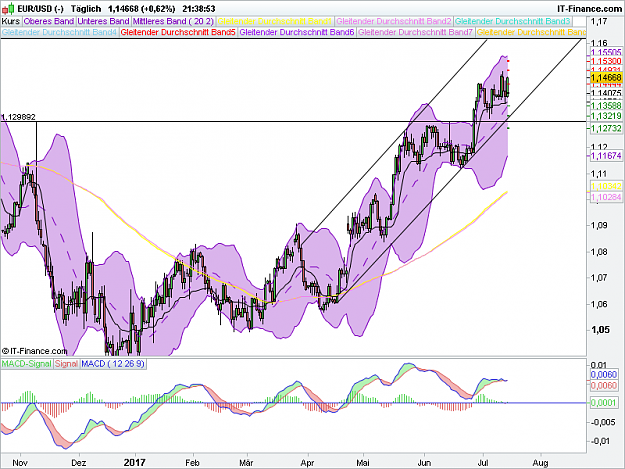Select the red Signal indicator label
The height and width of the screenshot is (469, 625).
click(x=67, y=364)
